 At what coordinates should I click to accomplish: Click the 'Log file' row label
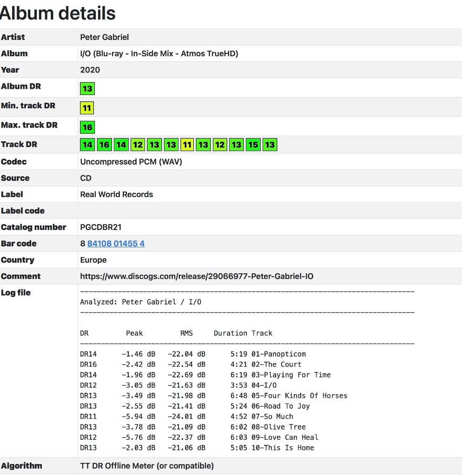[16, 293]
